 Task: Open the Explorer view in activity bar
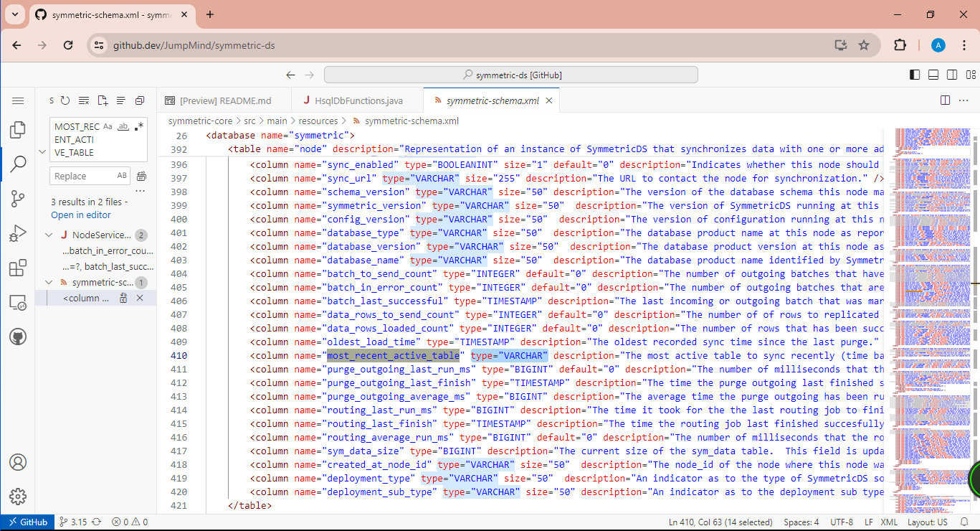click(x=18, y=130)
